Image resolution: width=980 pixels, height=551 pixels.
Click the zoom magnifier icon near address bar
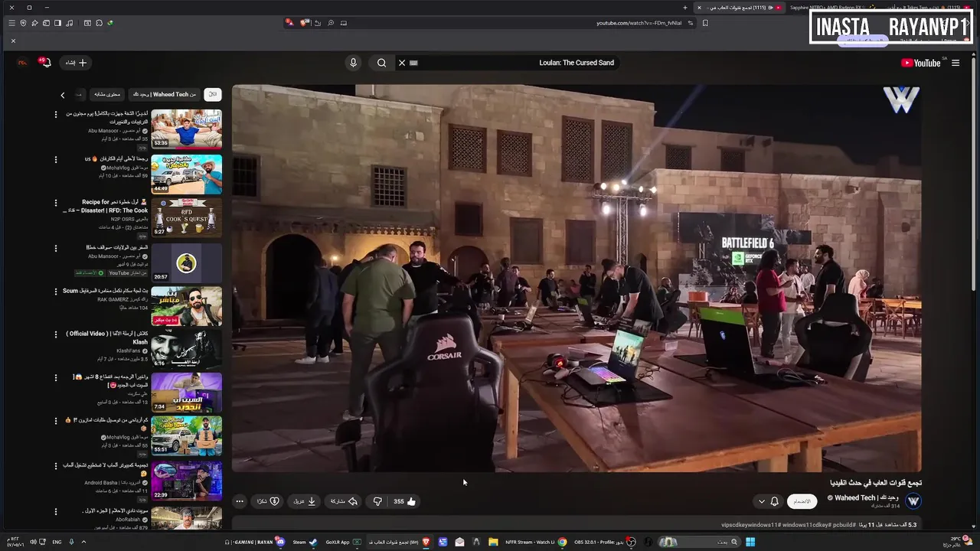331,23
